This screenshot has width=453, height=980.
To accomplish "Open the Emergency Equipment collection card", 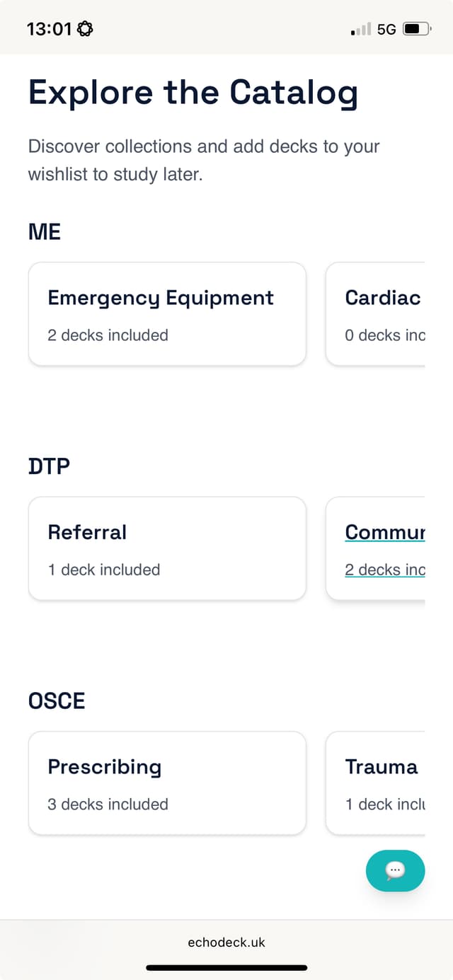I will click(167, 314).
